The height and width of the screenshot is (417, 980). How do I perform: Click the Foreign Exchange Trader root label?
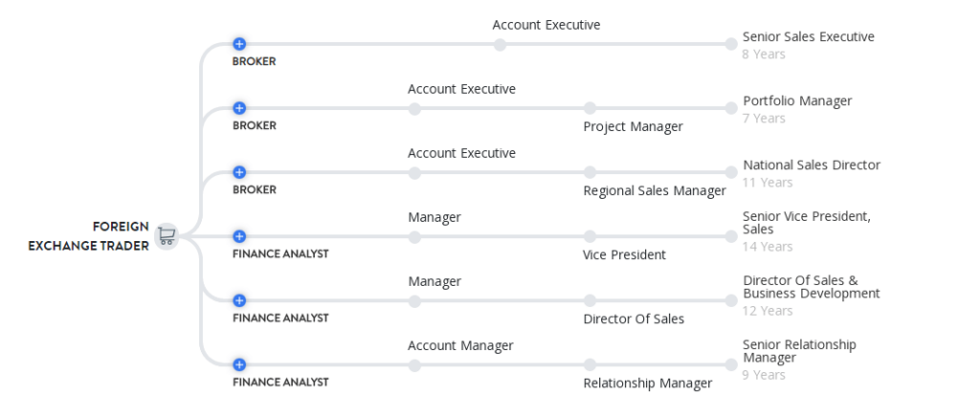pos(89,236)
